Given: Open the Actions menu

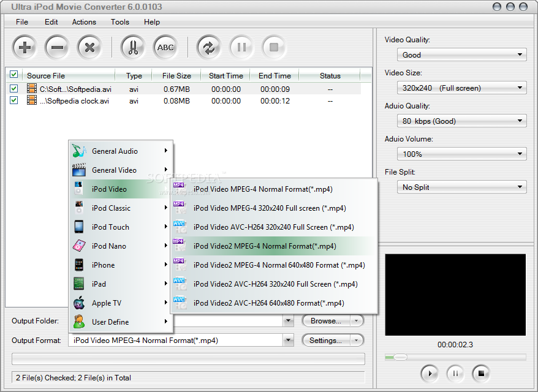Looking at the screenshot, I should pos(84,22).
